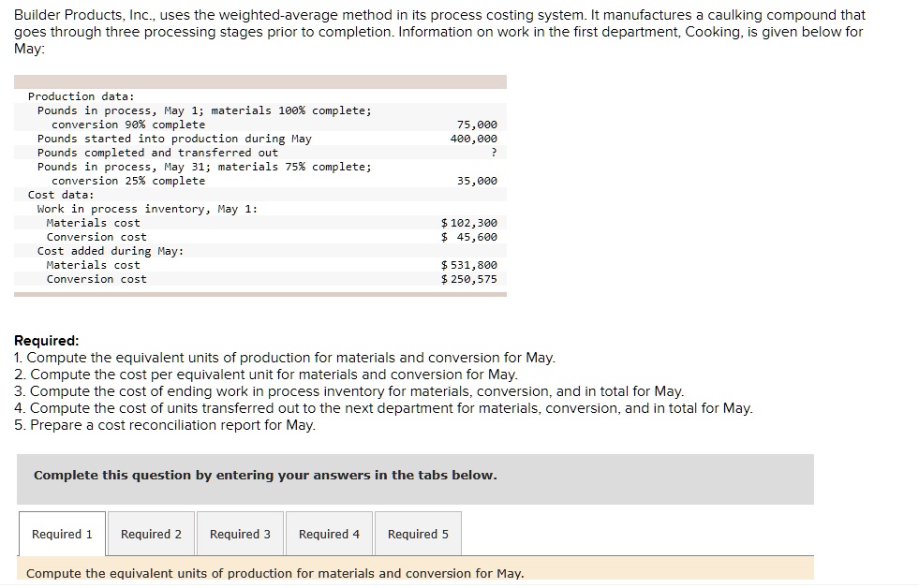Click the $250,575 conversion cost added

coord(469,279)
